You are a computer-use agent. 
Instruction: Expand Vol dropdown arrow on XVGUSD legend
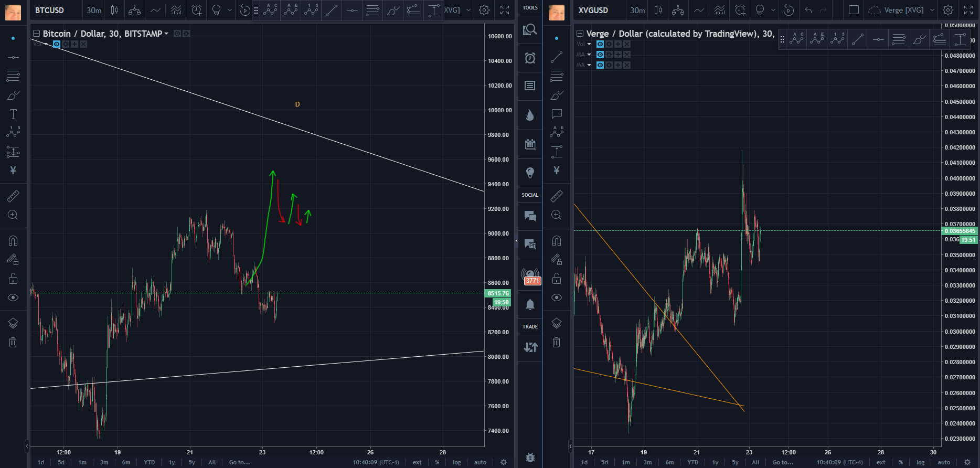[589, 44]
